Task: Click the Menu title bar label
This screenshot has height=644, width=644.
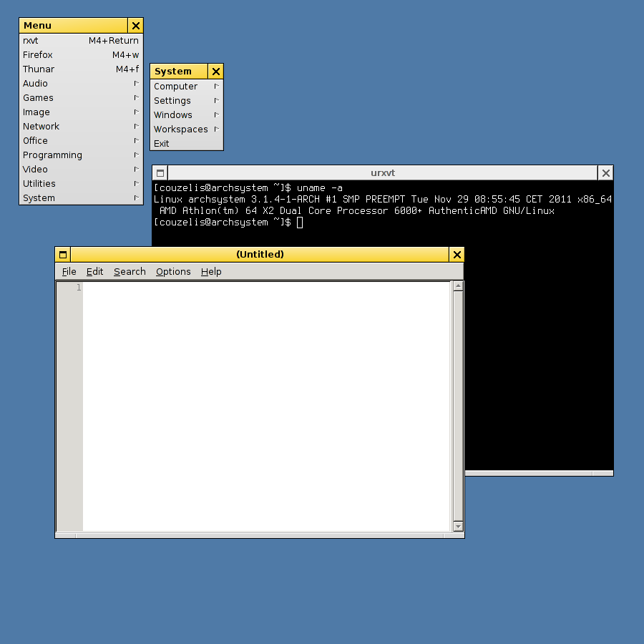Action: 37,26
